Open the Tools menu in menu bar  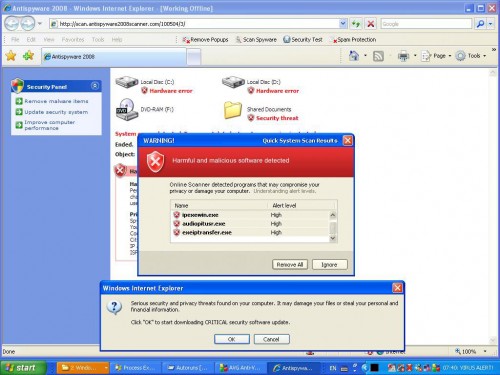[98, 40]
